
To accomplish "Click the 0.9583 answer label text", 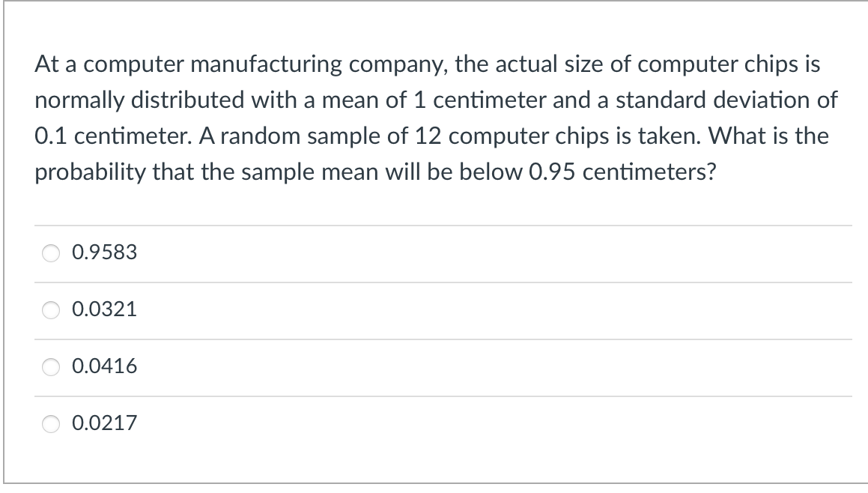I will pyautogui.click(x=103, y=252).
